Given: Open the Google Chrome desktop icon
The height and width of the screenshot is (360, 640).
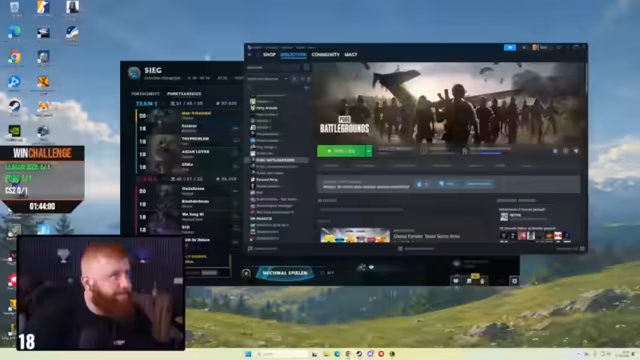Looking at the screenshot, I should click(x=14, y=57).
